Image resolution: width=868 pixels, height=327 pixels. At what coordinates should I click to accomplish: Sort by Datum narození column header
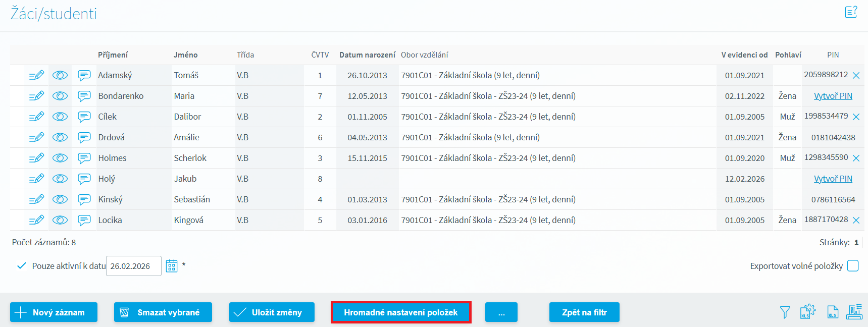pyautogui.click(x=367, y=55)
